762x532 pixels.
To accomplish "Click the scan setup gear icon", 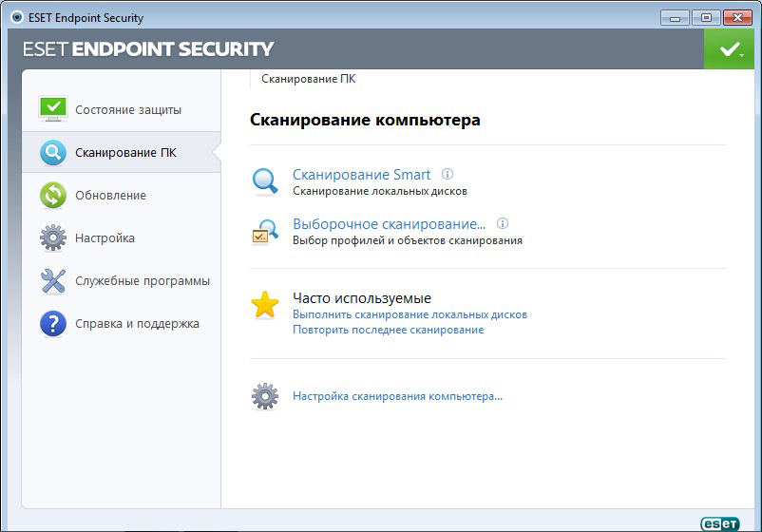I will coord(265,396).
